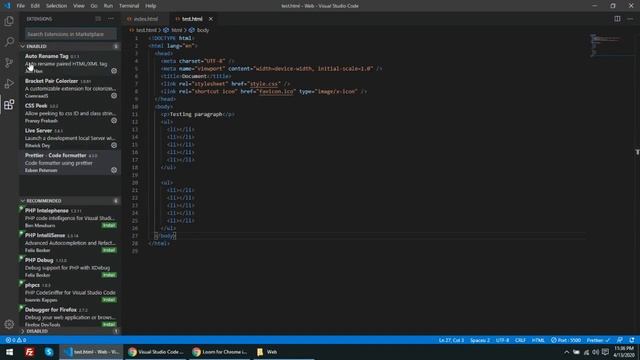Open Skype from the taskbar
The width and height of the screenshot is (640, 360).
pos(49,352)
